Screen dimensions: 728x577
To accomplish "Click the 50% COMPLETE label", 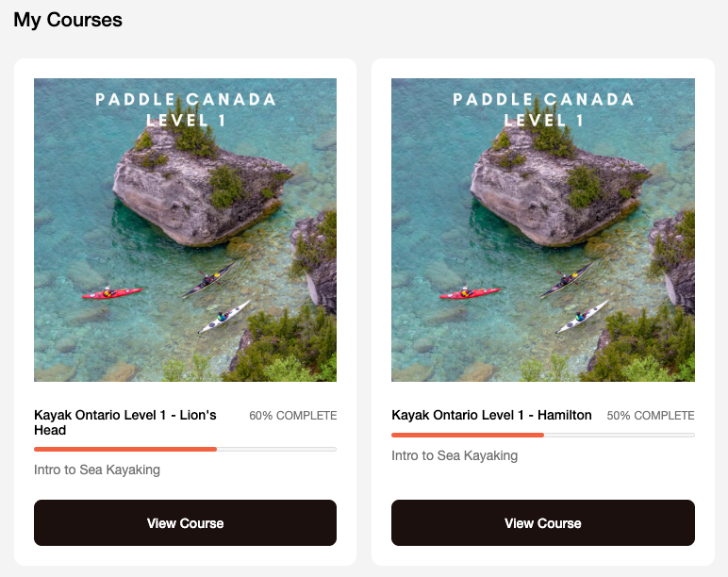I will click(651, 416).
